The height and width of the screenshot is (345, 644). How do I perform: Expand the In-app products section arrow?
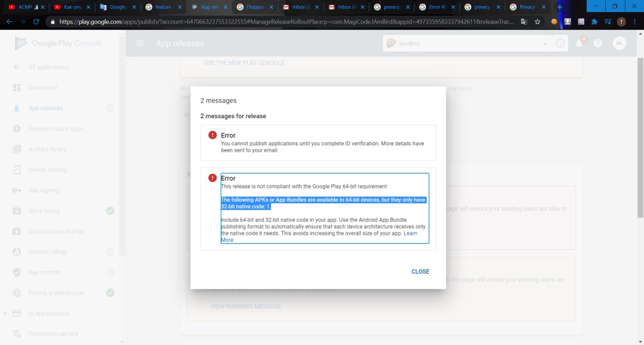pos(5,313)
